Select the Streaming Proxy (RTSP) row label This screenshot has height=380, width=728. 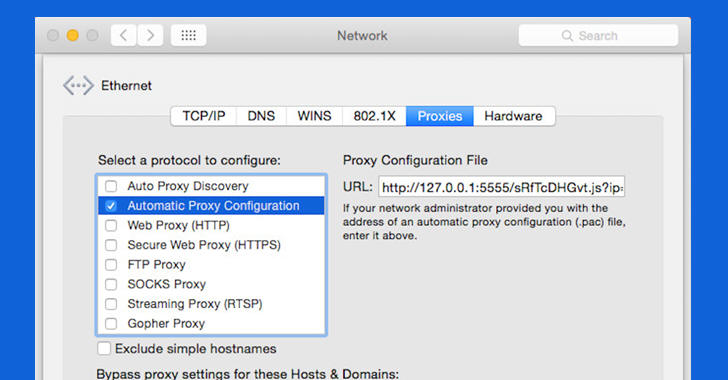click(x=195, y=304)
